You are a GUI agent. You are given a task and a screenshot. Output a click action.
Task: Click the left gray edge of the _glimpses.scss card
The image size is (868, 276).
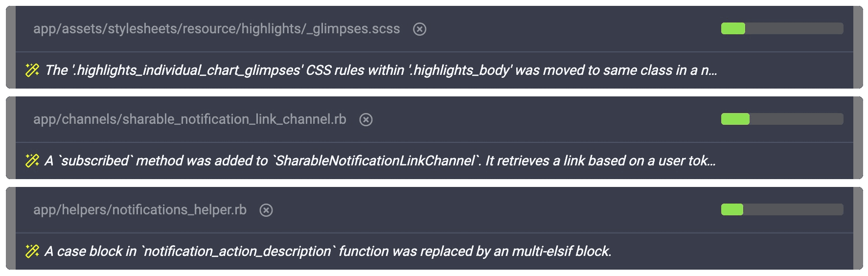(x=11, y=47)
